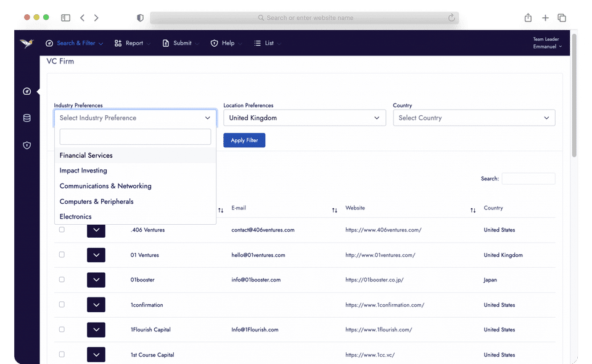Viewport: 592px width, 364px height.
Task: Show tab overview icon in browser
Action: [x=562, y=18]
